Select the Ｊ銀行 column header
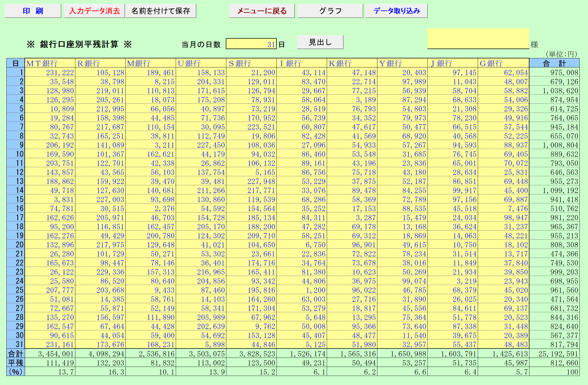Image resolution: width=588 pixels, height=385 pixels. tap(453, 63)
